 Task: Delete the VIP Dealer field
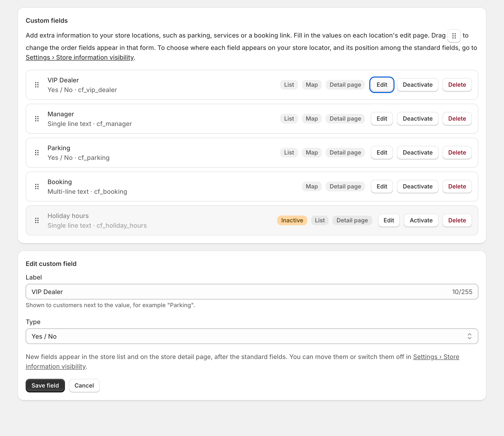[457, 85]
